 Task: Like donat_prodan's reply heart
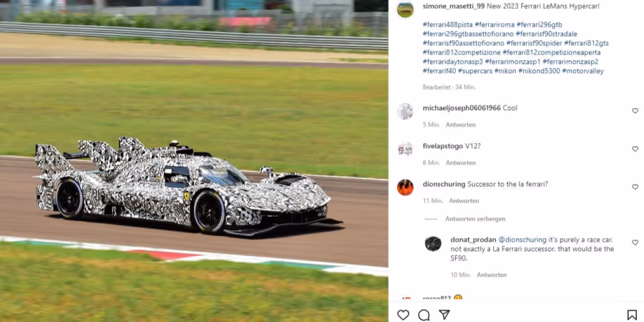635,243
